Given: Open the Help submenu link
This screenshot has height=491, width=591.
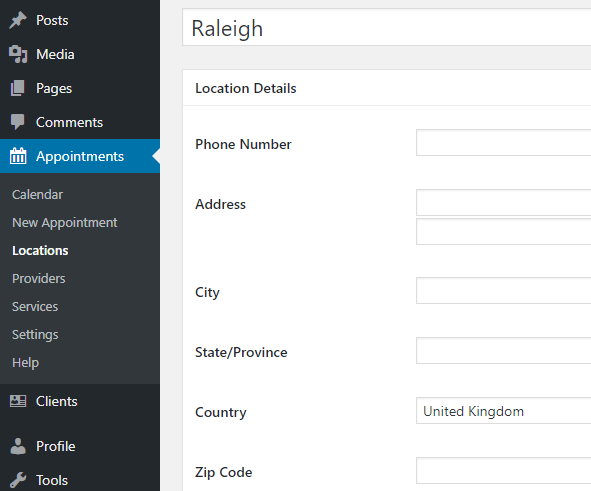Looking at the screenshot, I should click(x=25, y=363).
